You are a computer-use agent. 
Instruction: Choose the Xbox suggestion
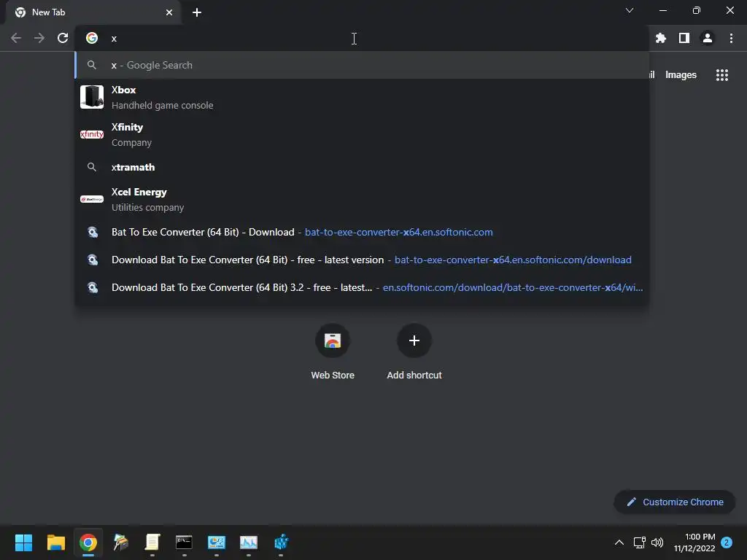(x=362, y=97)
